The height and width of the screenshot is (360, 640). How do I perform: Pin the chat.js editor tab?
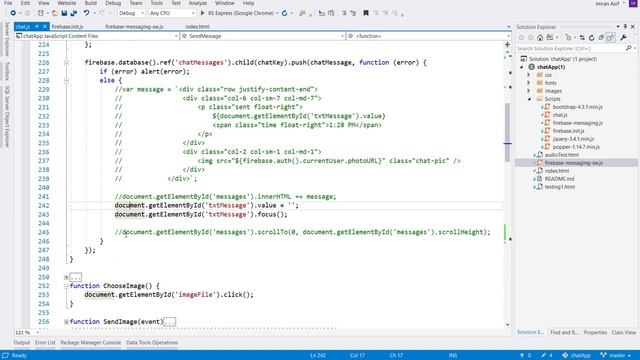(x=37, y=27)
